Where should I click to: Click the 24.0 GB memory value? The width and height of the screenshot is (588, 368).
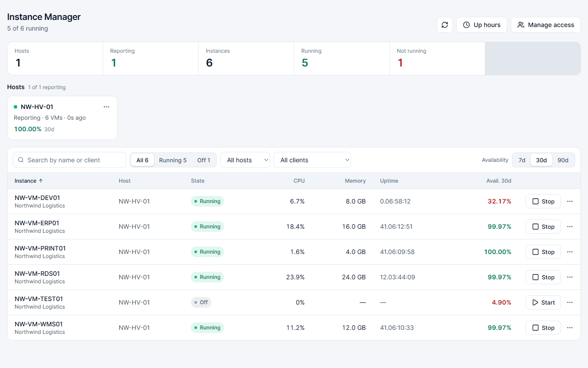pyautogui.click(x=354, y=277)
